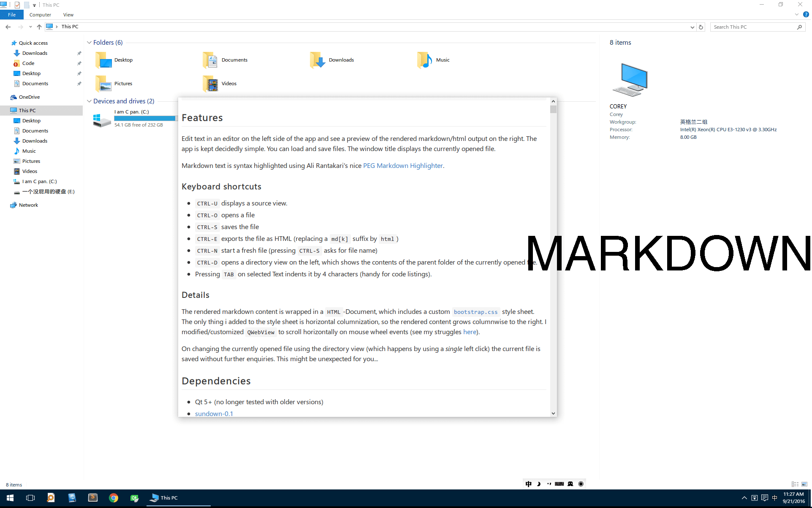Click the soft keyboard icon in IME bar

(559, 484)
